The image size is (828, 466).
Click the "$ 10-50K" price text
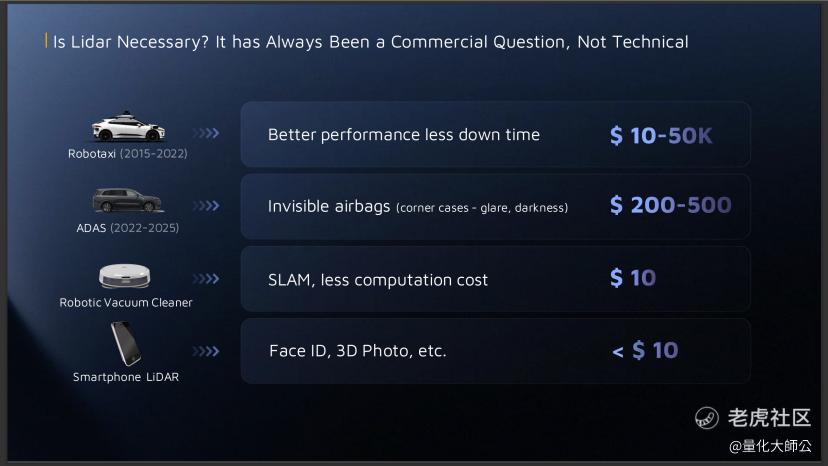661,135
